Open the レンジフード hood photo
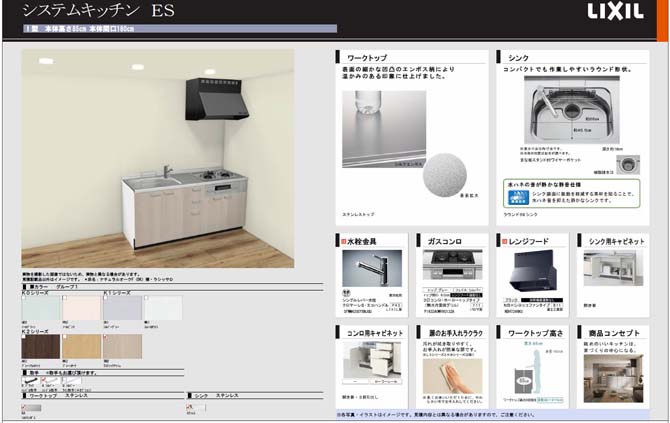The height and width of the screenshot is (423, 670). coord(533,270)
